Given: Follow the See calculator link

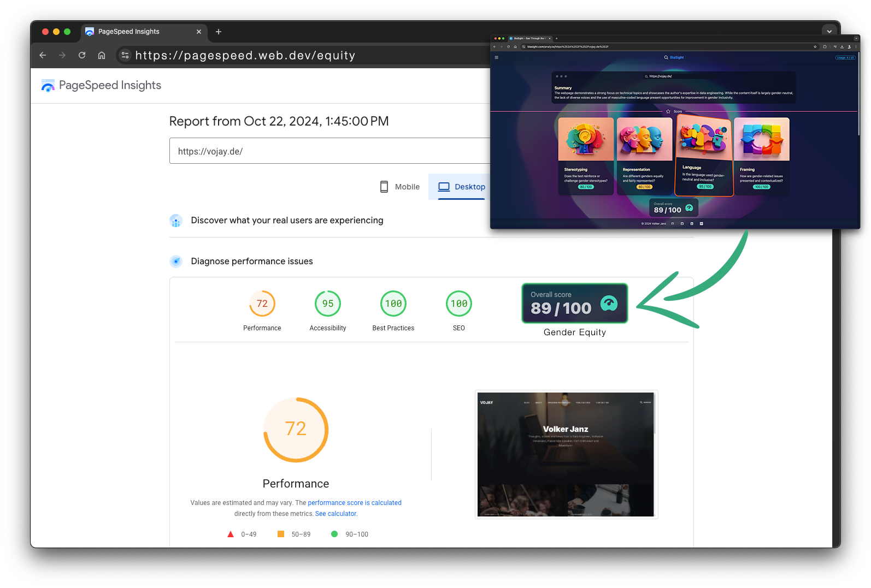Looking at the screenshot, I should click(336, 514).
